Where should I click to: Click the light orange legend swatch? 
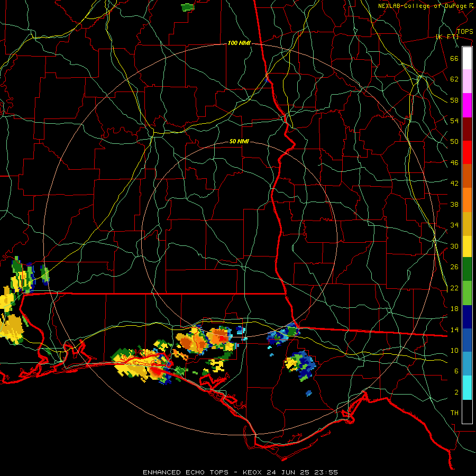coord(467,200)
